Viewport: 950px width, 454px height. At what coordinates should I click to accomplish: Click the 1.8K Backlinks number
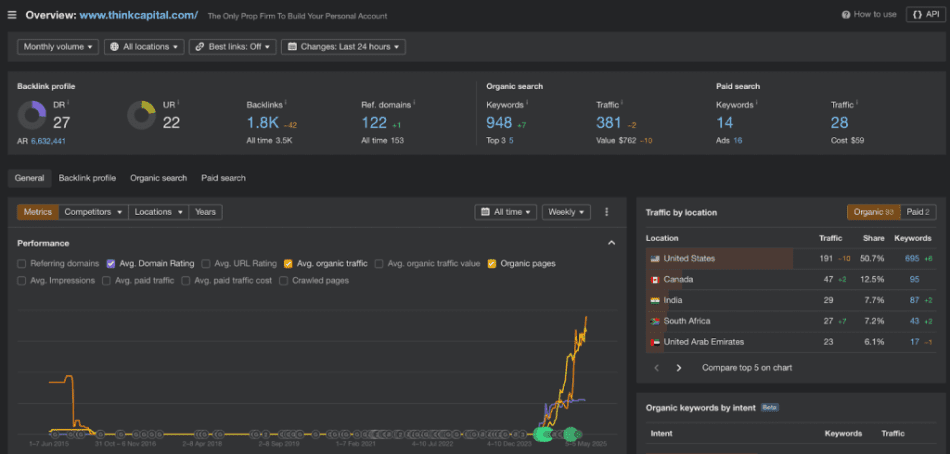(262, 123)
